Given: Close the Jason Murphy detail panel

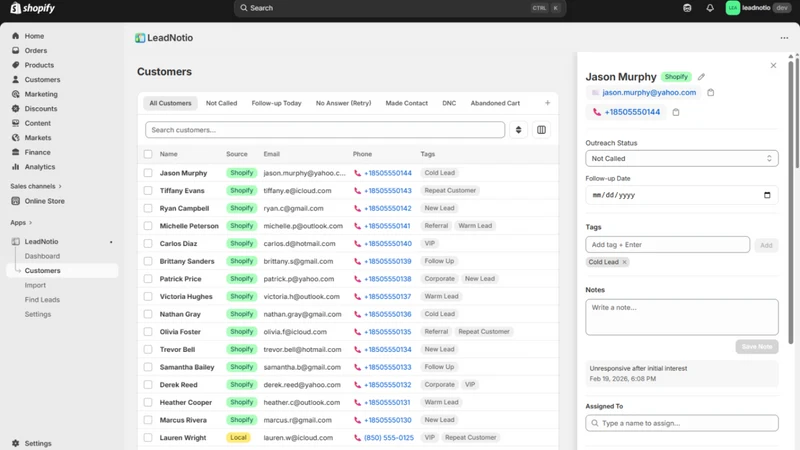Looking at the screenshot, I should tap(773, 65).
